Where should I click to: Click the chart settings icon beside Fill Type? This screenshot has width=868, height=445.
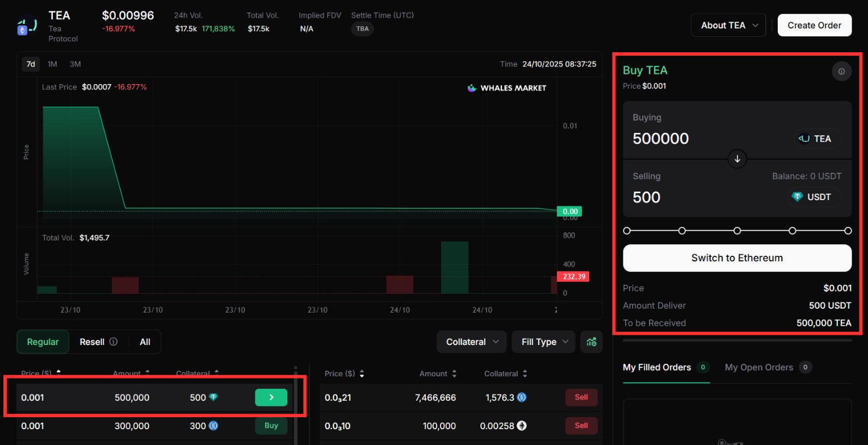pyautogui.click(x=592, y=342)
